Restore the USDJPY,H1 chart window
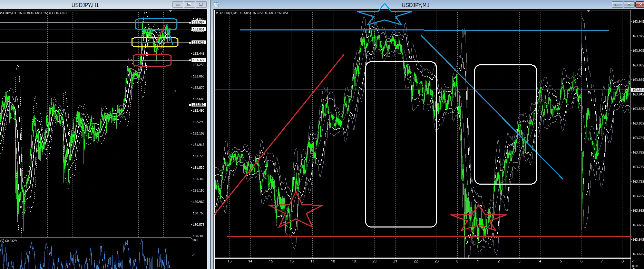 point(189,4)
